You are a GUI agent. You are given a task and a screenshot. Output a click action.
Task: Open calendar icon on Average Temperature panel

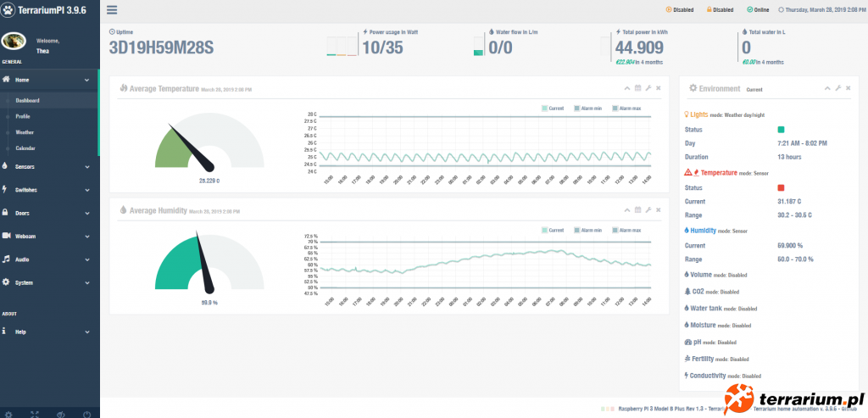(637, 88)
